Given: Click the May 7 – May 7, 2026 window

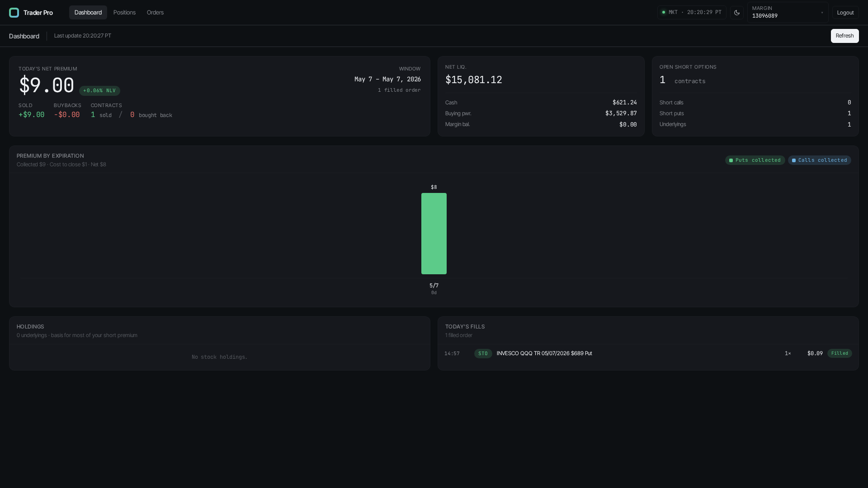Looking at the screenshot, I should pos(387,80).
